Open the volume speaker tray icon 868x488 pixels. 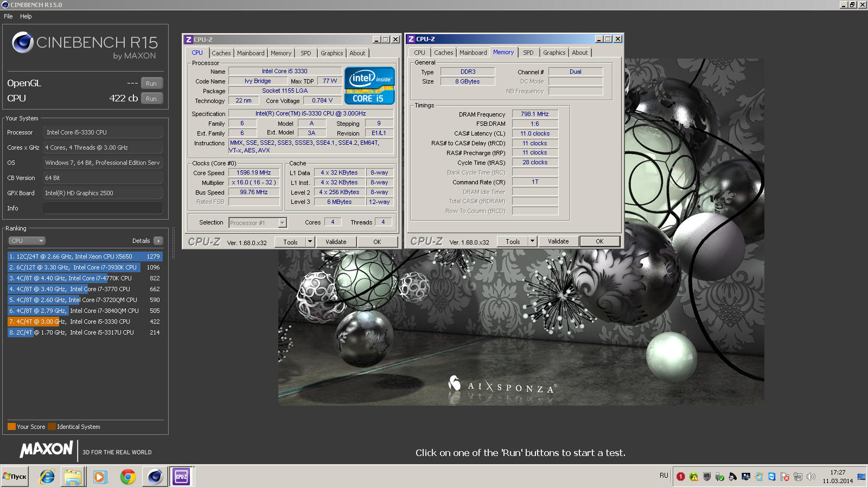(811, 477)
